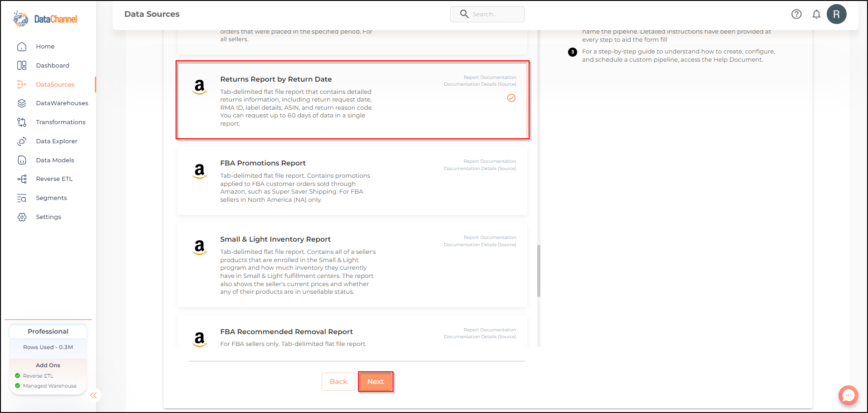The width and height of the screenshot is (868, 413).
Task: Click in the Search input field
Action: 487,14
